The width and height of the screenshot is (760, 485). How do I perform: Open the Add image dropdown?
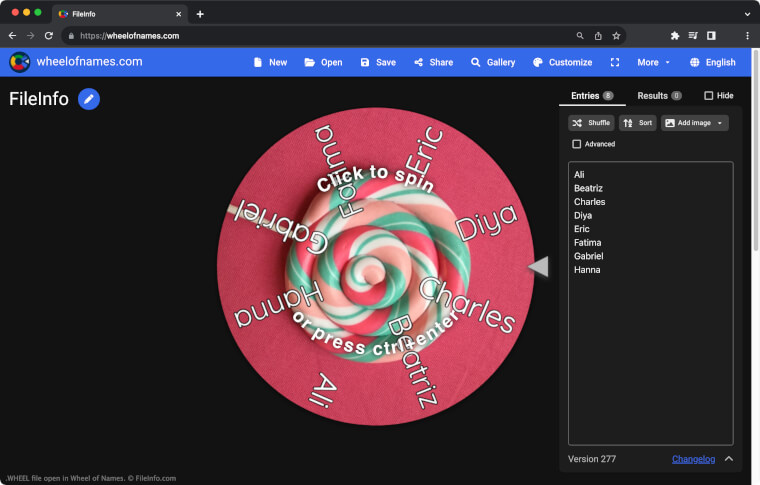[x=694, y=123]
